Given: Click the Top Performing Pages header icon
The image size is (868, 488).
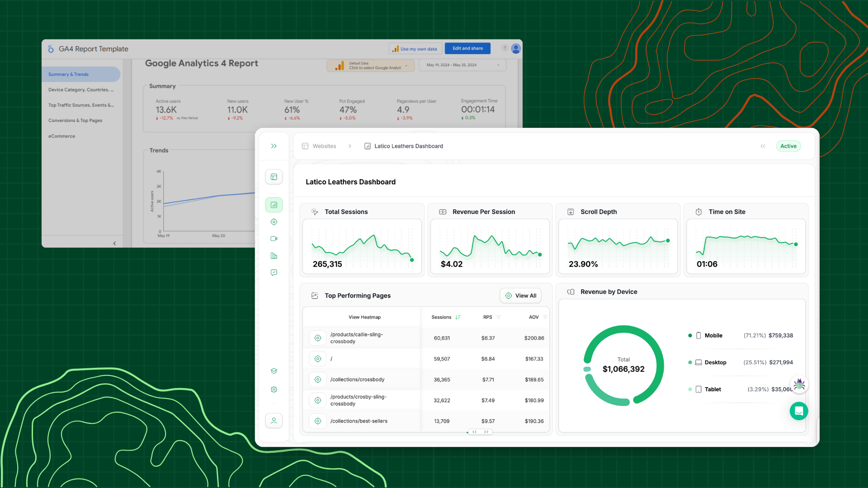Looking at the screenshot, I should [x=315, y=296].
